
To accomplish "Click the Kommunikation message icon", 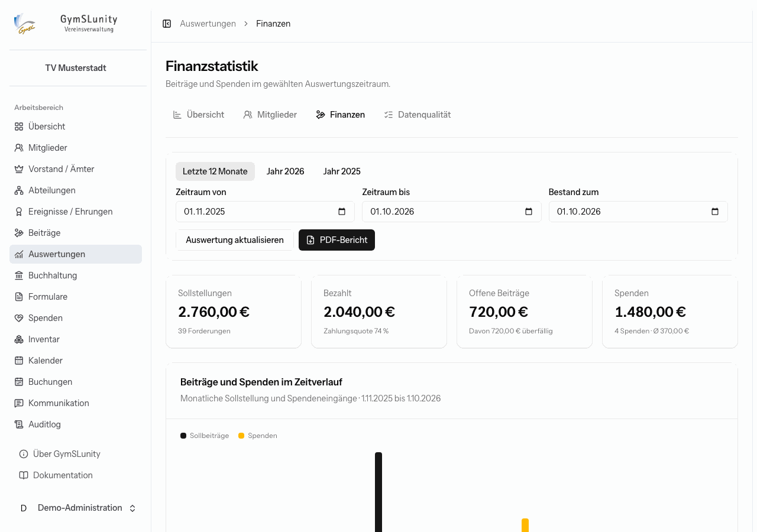I will pyautogui.click(x=19, y=403).
